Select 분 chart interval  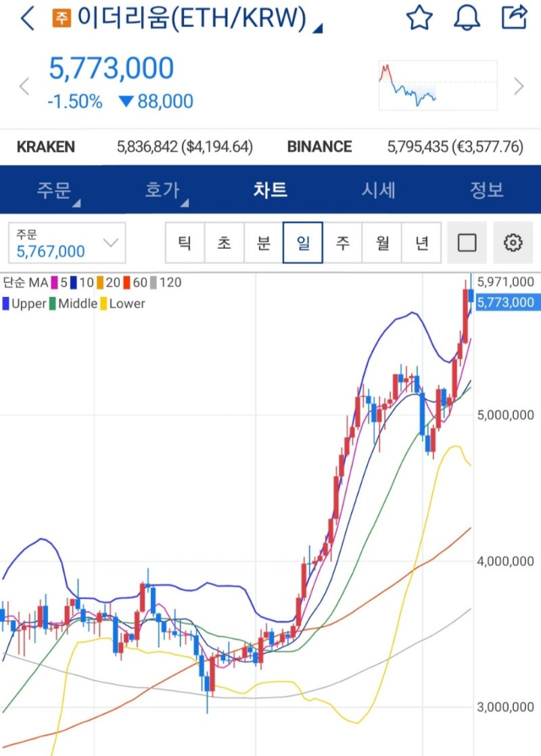pos(263,243)
